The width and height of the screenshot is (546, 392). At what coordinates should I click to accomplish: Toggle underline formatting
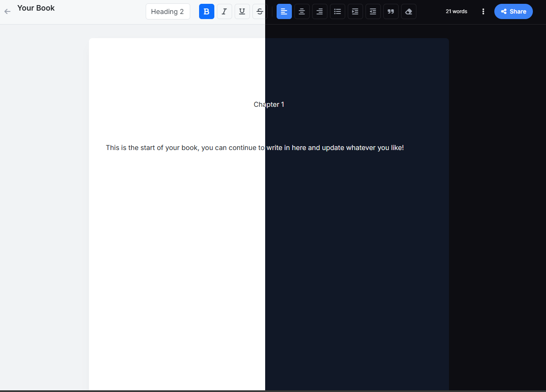[x=242, y=11]
